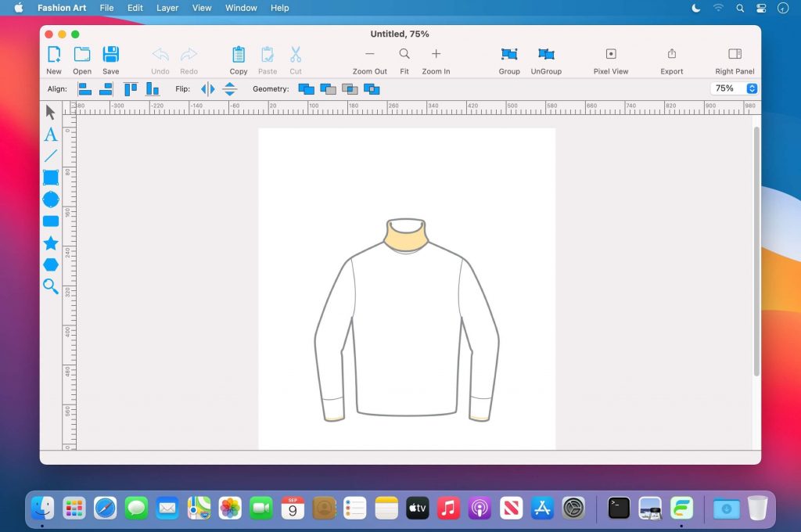The height and width of the screenshot is (532, 801).
Task: Toggle the Right Panel
Action: click(735, 59)
